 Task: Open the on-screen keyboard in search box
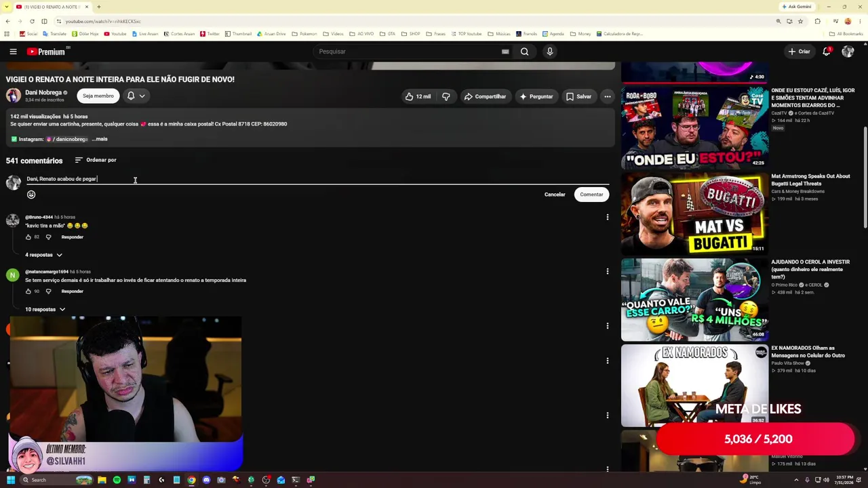click(x=505, y=52)
